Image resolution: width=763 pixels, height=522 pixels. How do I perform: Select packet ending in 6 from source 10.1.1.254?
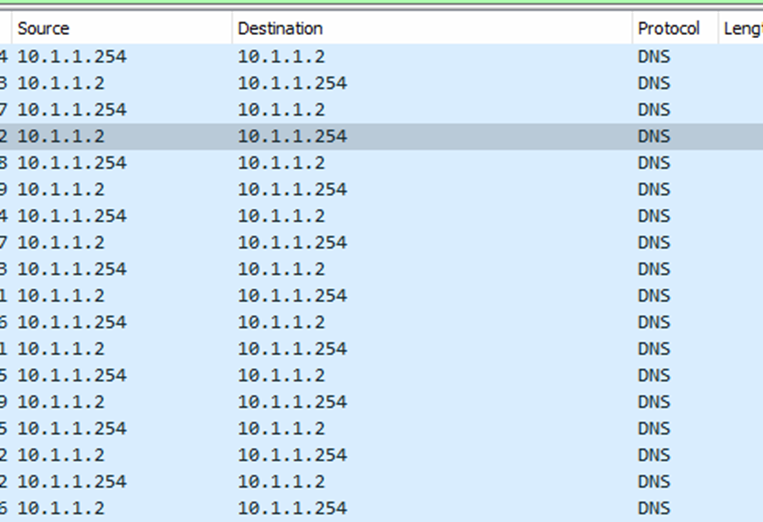point(71,322)
